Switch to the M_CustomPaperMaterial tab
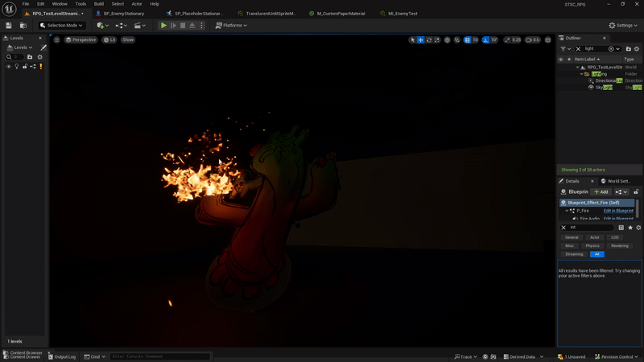 pos(341,14)
